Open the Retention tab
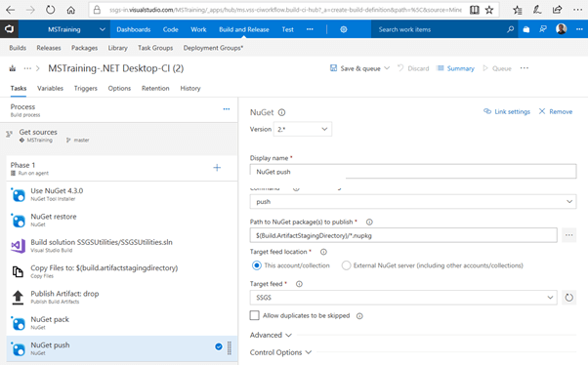 point(155,89)
